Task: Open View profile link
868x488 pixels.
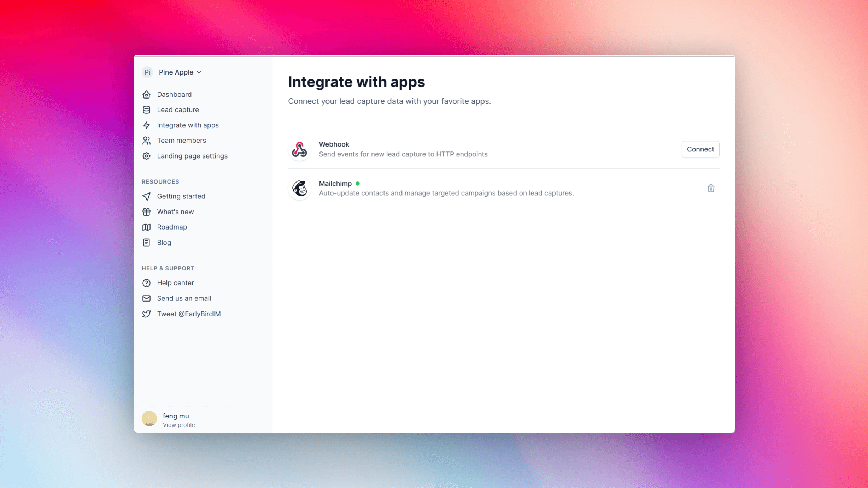Action: 179,425
